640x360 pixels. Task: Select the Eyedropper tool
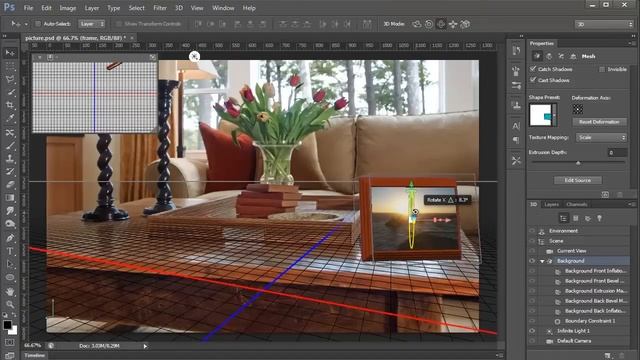tap(10, 119)
